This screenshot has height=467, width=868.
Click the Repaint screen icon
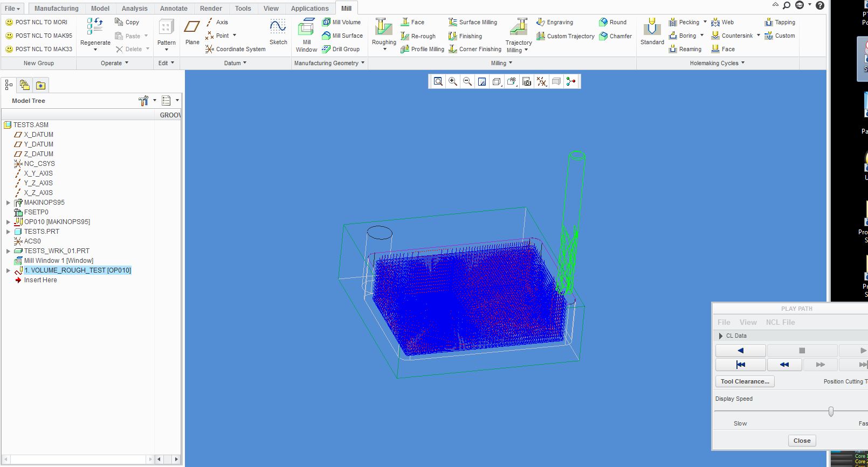point(482,81)
